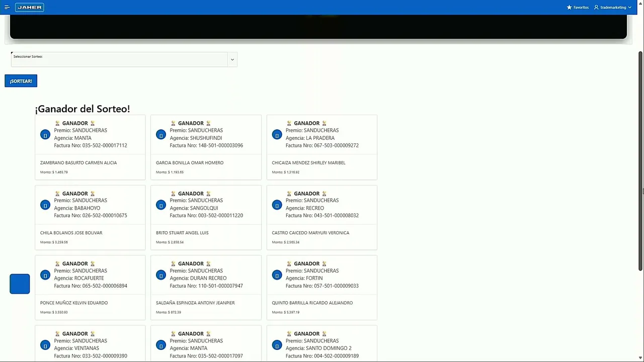Click invoice number 065-502-000006894

105,286
